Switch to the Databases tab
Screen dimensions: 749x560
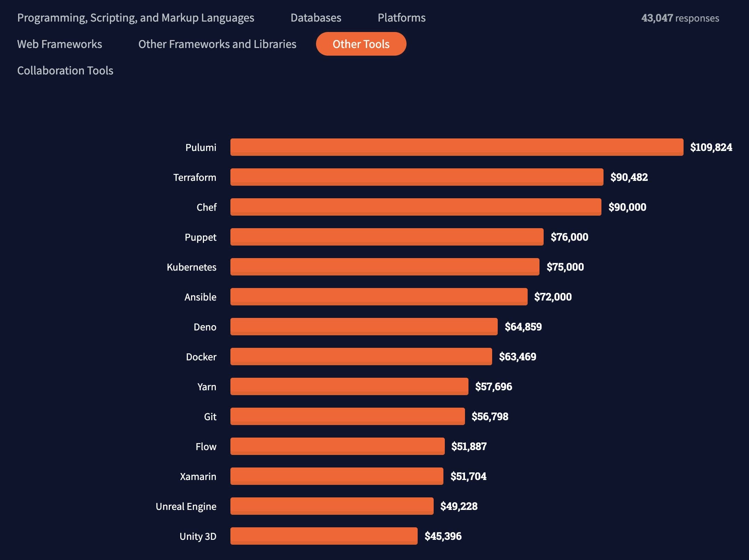pyautogui.click(x=316, y=18)
